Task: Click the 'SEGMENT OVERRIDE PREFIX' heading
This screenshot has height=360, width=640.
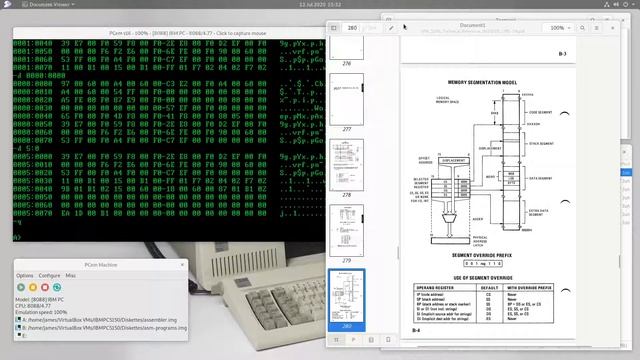Action: click(482, 256)
